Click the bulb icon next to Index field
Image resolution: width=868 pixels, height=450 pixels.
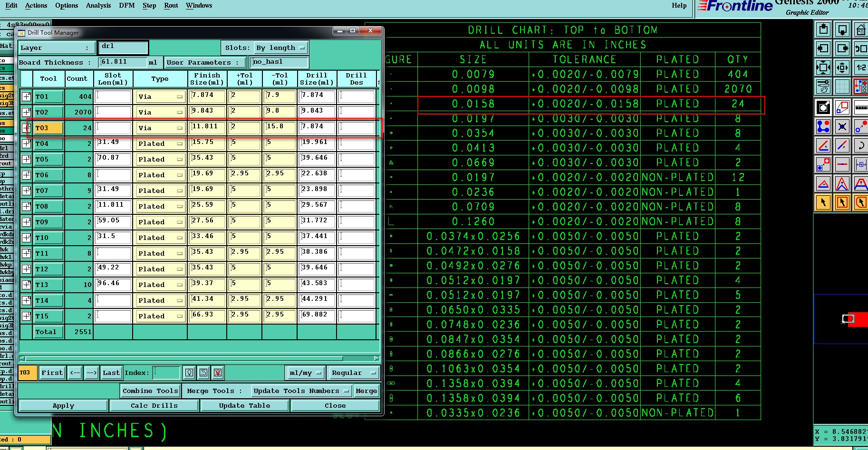coord(189,373)
